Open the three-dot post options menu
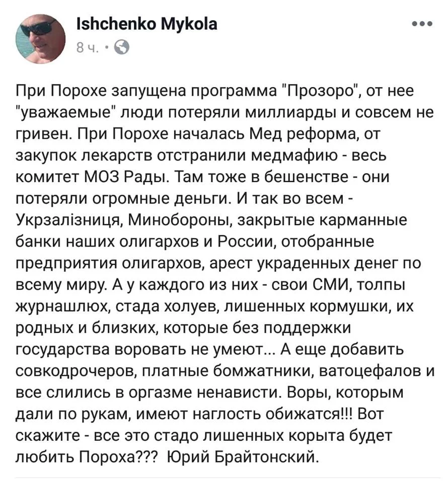 (421, 24)
